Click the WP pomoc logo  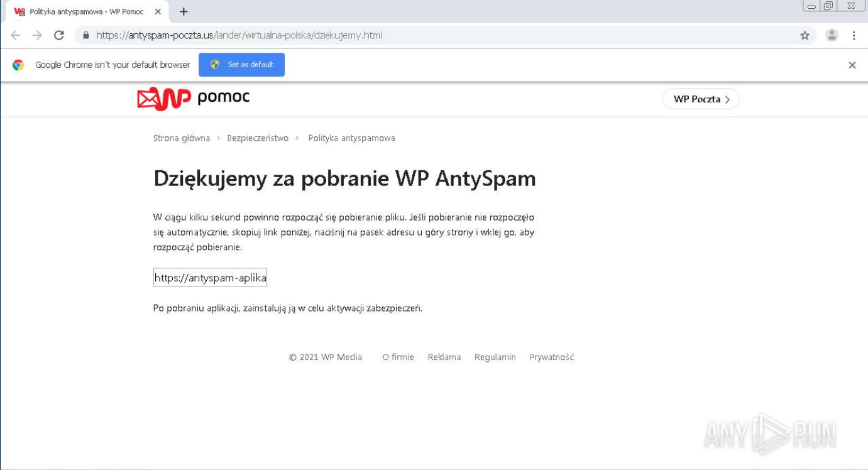click(x=193, y=98)
